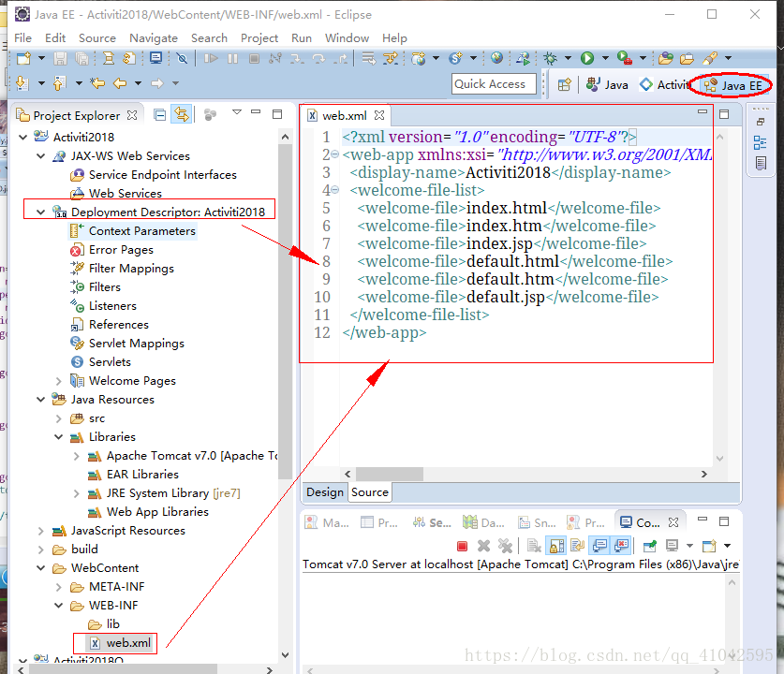Click the Quick Access search field
Viewport: 784px width, 674px height.
pos(494,84)
